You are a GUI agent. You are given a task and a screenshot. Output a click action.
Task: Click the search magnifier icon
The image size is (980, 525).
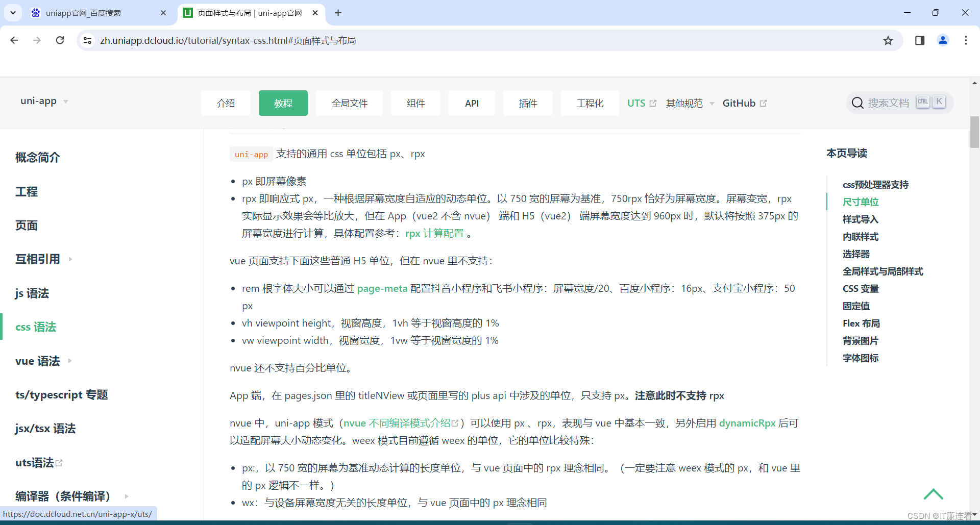click(857, 103)
